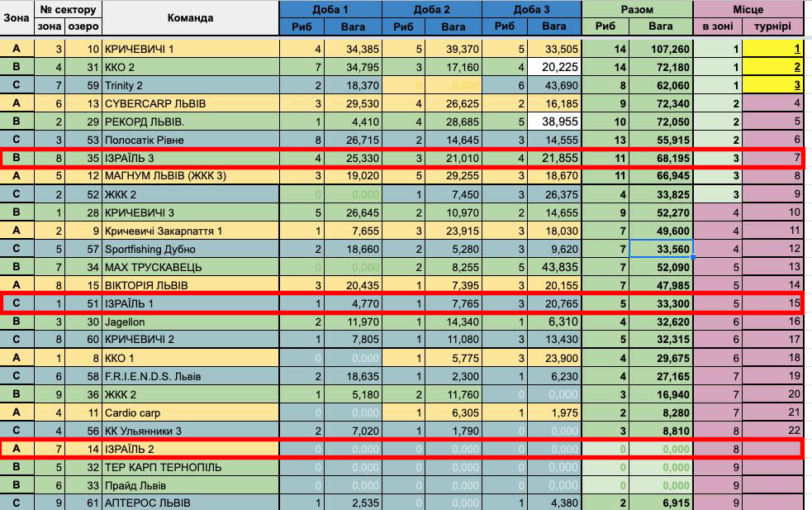Select weight cell '39,370' for КРИЧЕВИЧІ 1
812x510 pixels.
click(x=453, y=49)
